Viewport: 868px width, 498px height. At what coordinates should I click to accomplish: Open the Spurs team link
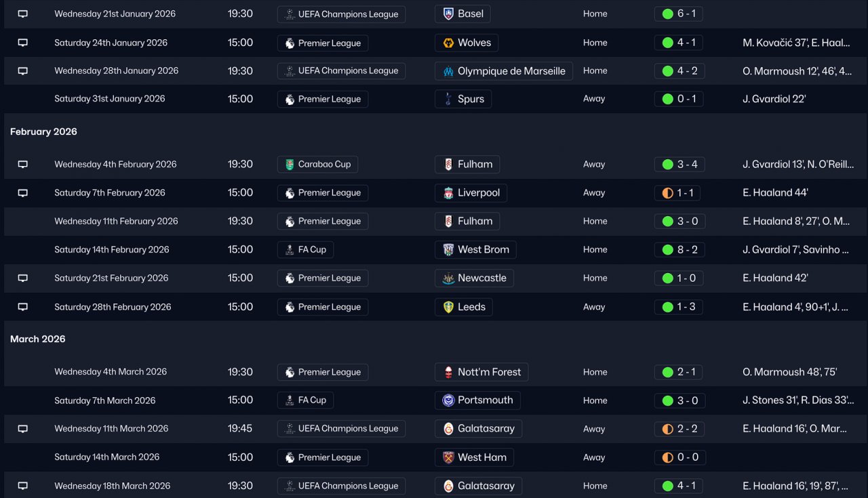(x=470, y=99)
